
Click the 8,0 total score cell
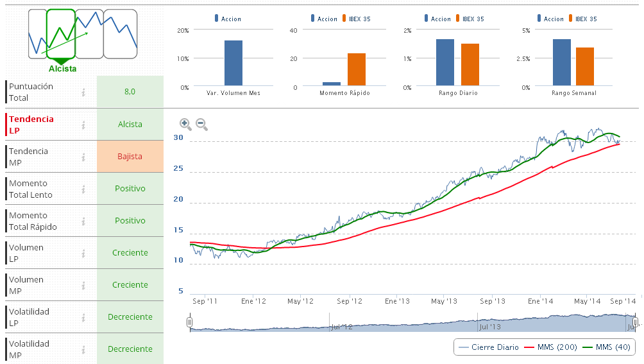(130, 92)
